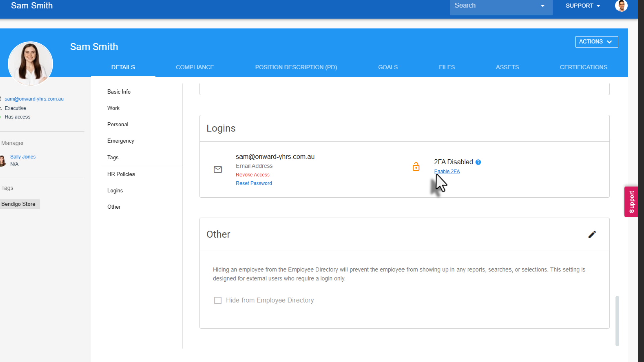The image size is (644, 362).
Task: Open the CERTIFICATIONS tab
Action: [583, 67]
